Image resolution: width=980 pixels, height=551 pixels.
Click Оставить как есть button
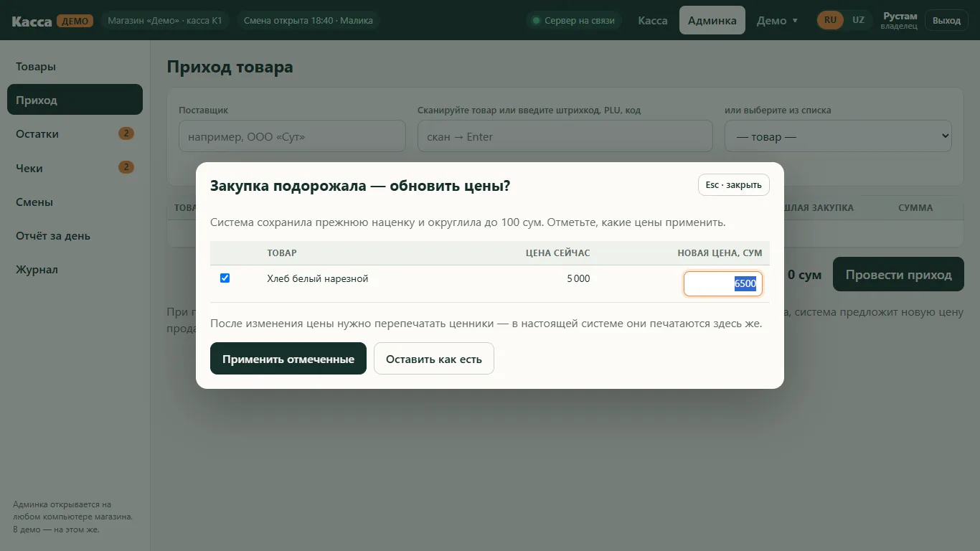point(434,359)
